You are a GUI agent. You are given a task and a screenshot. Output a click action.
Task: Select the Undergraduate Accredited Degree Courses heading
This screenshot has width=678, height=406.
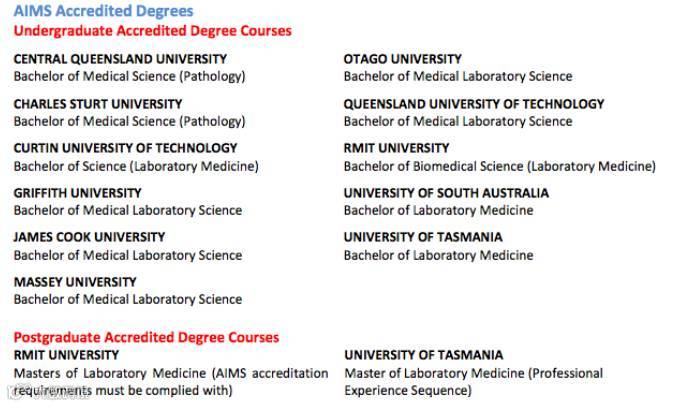coord(153,31)
